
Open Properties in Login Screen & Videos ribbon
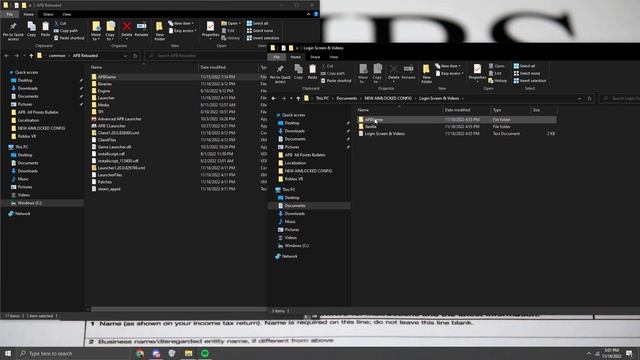pos(477,72)
